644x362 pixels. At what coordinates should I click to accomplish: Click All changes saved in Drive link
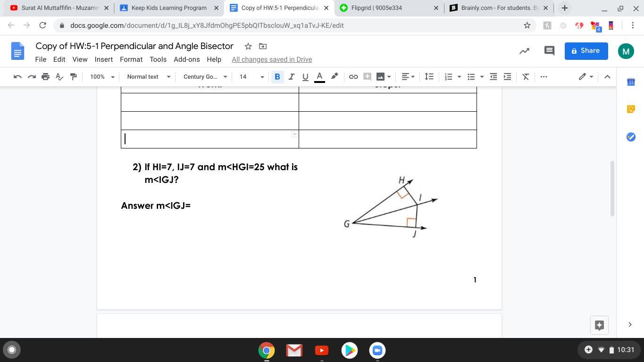(x=272, y=59)
